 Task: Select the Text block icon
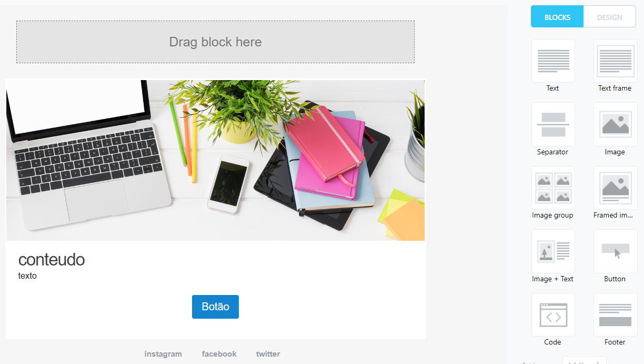point(553,61)
